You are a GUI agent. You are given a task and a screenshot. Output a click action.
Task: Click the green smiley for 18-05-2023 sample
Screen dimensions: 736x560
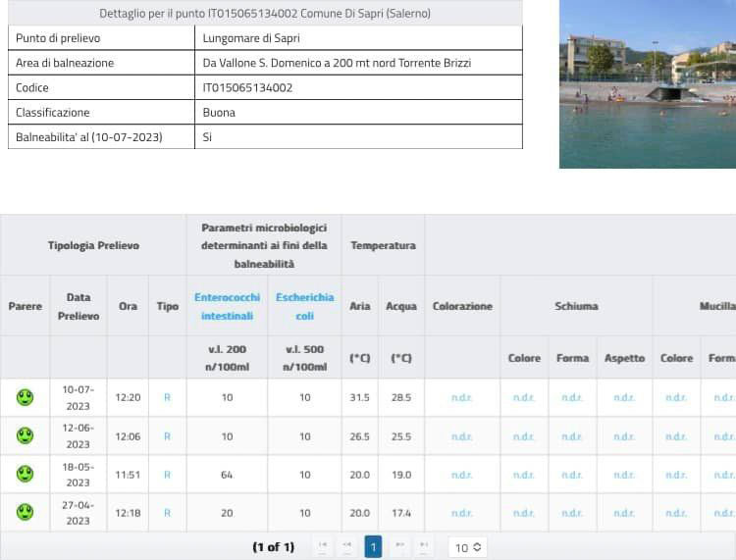pos(25,474)
